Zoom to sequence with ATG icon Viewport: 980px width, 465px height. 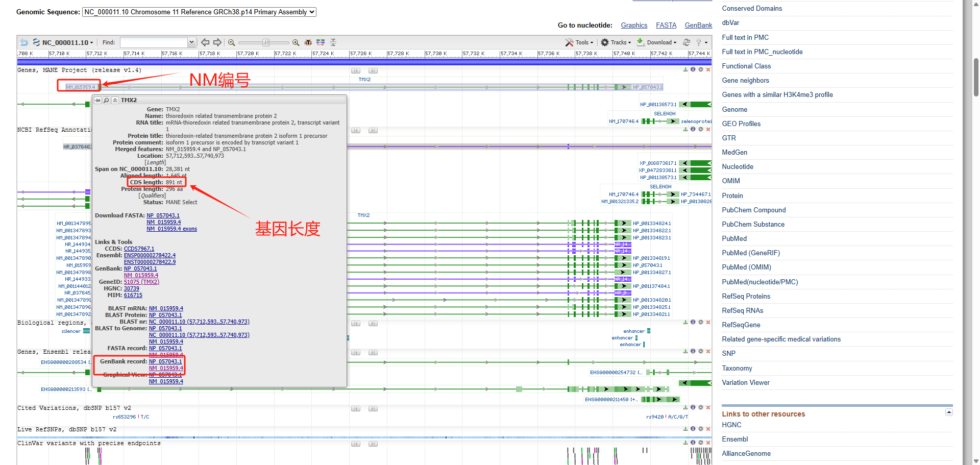[308, 42]
